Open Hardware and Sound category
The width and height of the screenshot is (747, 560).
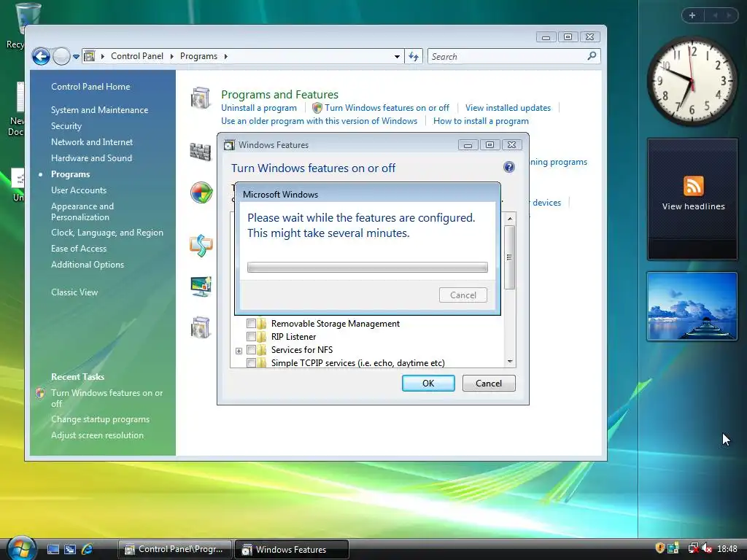pyautogui.click(x=91, y=158)
